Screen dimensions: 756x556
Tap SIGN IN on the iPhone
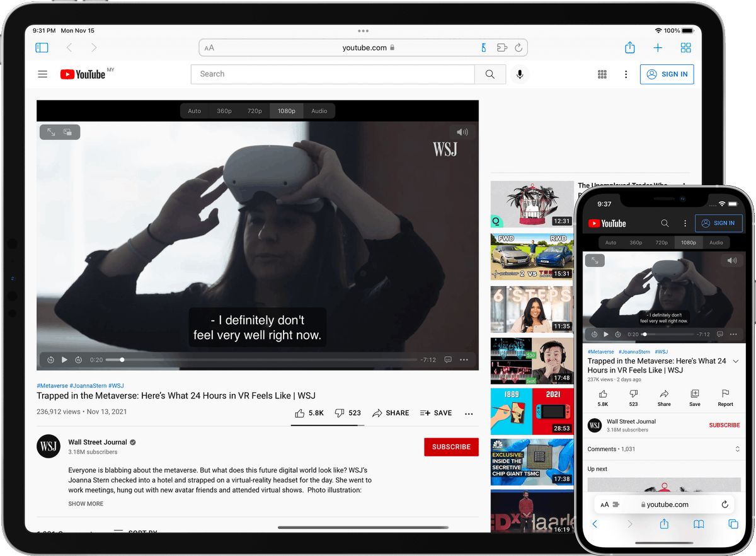coord(719,223)
